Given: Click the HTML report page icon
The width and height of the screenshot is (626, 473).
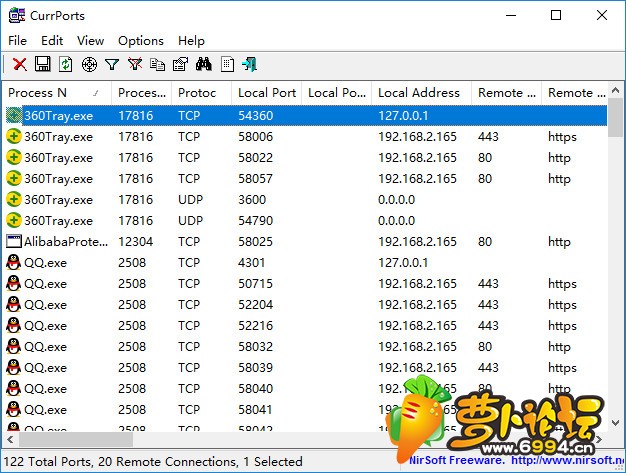Looking at the screenshot, I should 227,64.
